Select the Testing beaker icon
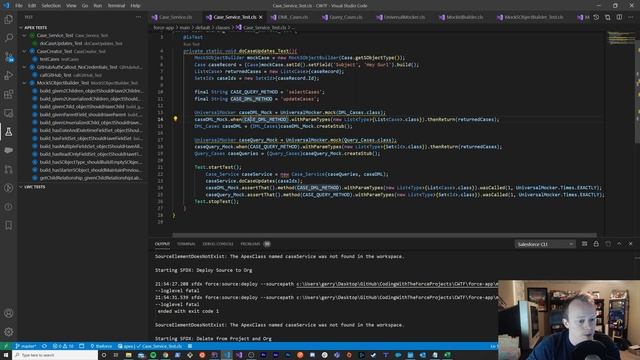The image size is (640, 360). 9,132
